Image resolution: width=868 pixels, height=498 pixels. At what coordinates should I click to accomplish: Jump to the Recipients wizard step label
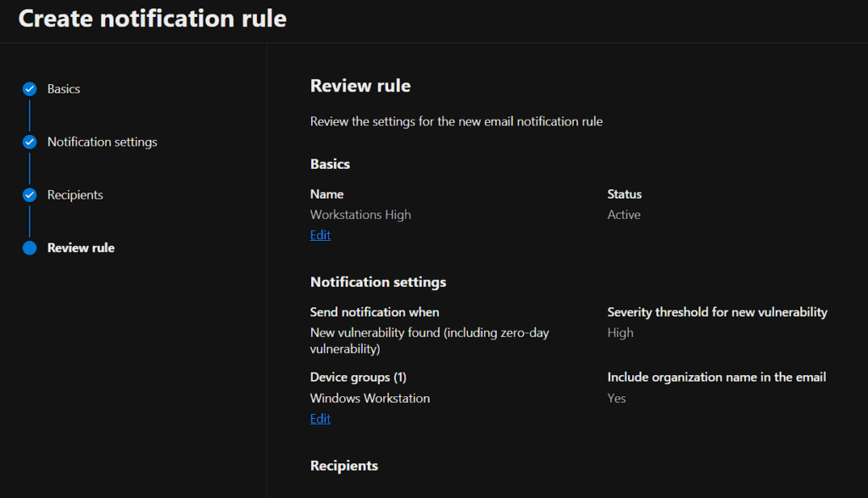click(75, 195)
